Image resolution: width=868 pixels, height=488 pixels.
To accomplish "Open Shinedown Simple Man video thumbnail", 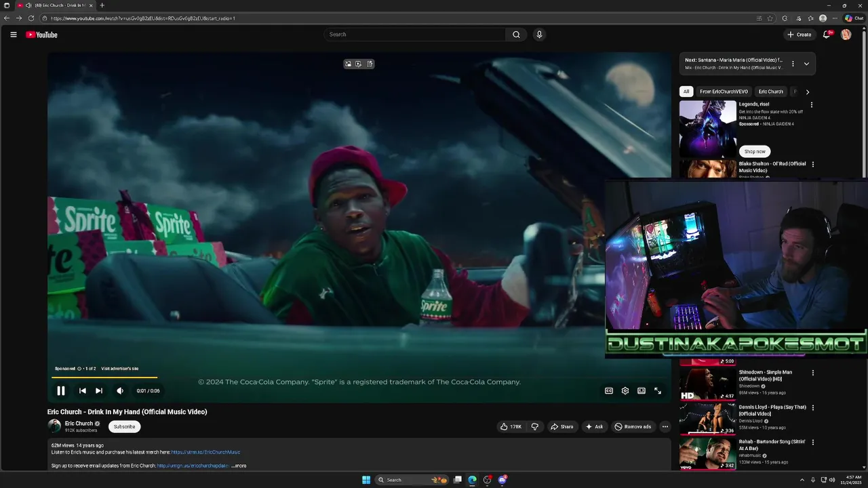I will tap(708, 384).
